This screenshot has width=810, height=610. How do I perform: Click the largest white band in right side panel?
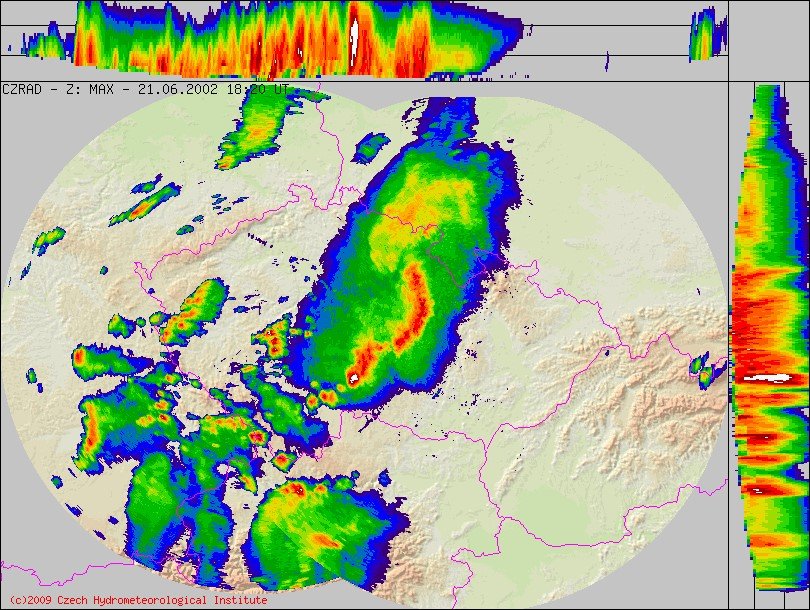coord(769,377)
